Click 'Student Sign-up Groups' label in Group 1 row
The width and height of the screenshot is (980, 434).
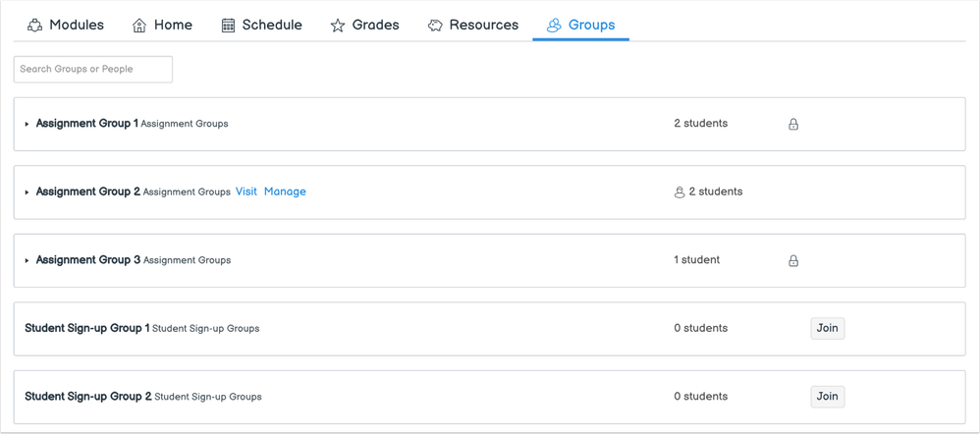(205, 328)
